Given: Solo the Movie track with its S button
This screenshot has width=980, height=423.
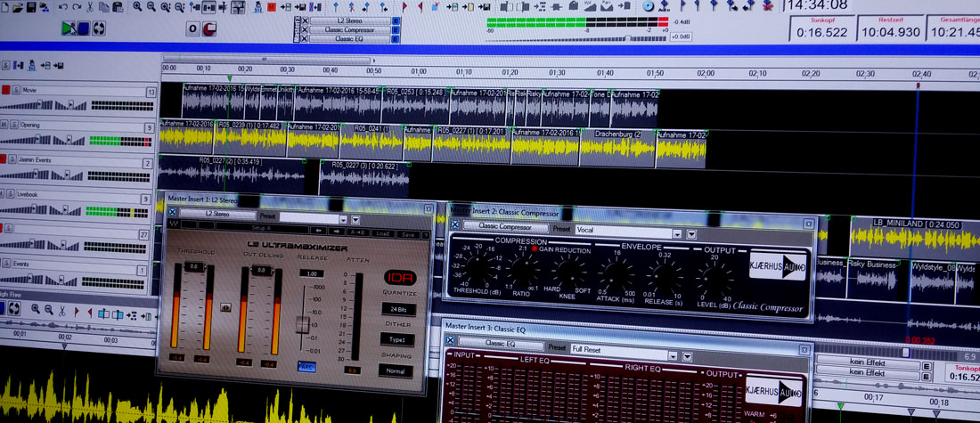Looking at the screenshot, I should (16, 90).
